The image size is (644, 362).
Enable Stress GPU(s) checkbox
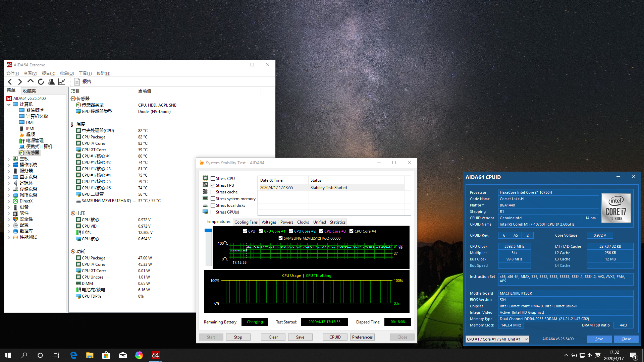click(x=213, y=212)
